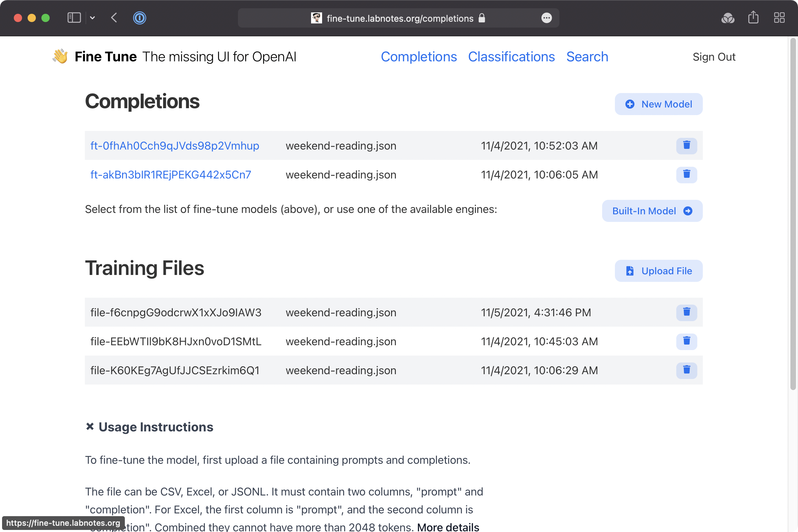This screenshot has width=798, height=532.
Task: Go to the Classifications tab
Action: (x=511, y=57)
